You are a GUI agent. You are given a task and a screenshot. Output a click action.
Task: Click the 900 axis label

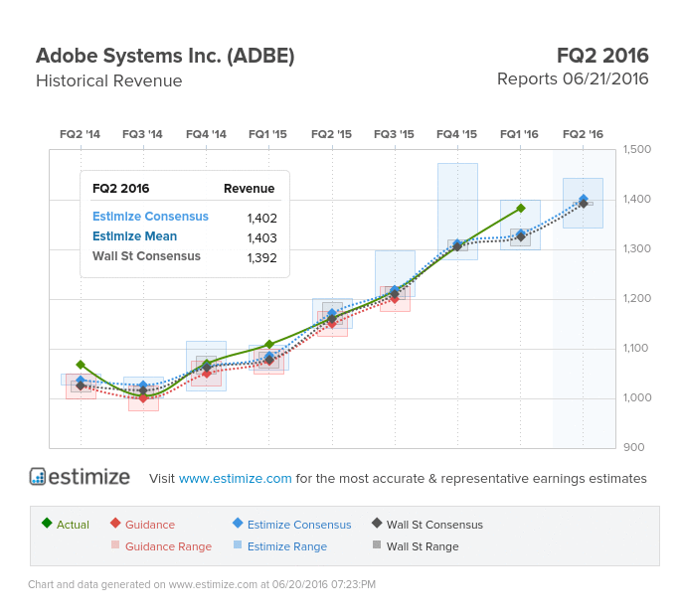point(634,447)
